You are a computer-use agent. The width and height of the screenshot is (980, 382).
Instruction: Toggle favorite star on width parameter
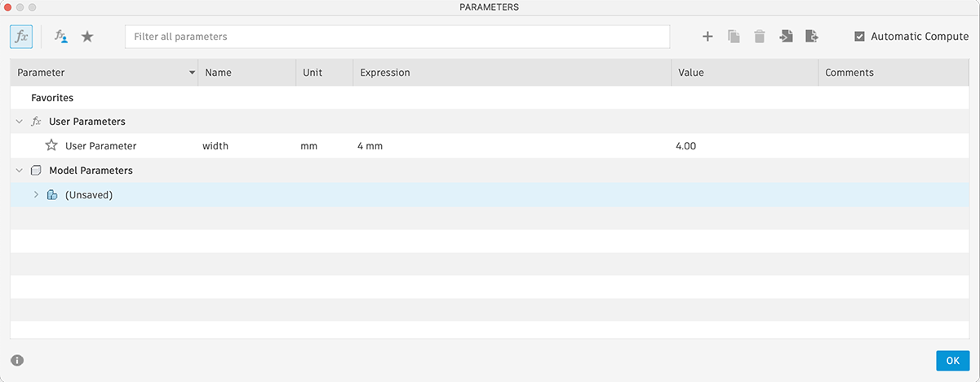51,146
